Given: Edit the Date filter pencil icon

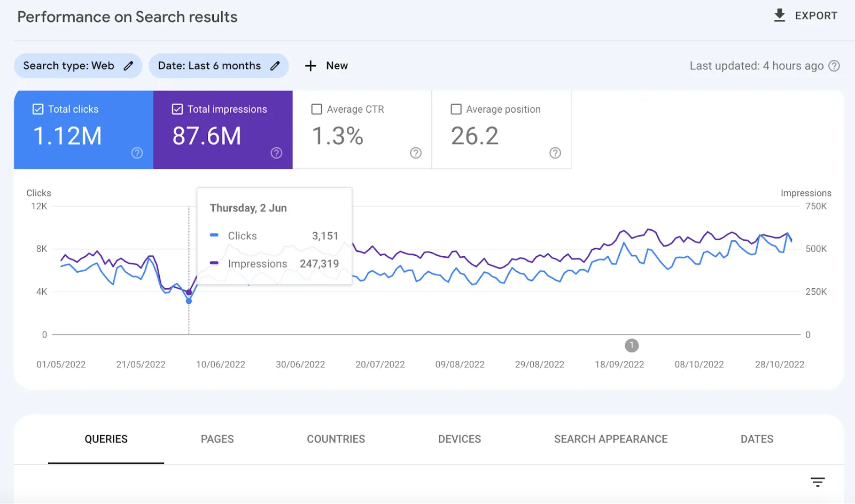Looking at the screenshot, I should 275,66.
